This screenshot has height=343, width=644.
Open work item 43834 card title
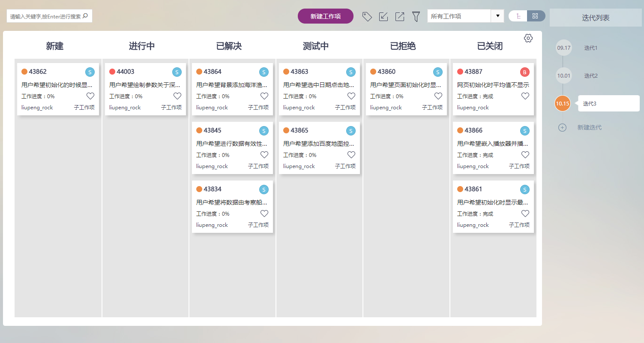(231, 202)
